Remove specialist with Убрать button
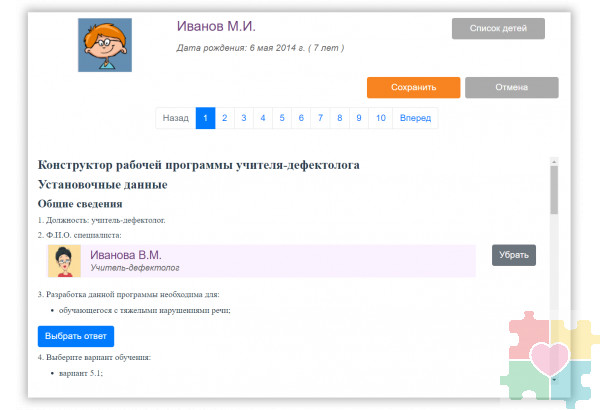The image size is (600, 410). point(514,256)
